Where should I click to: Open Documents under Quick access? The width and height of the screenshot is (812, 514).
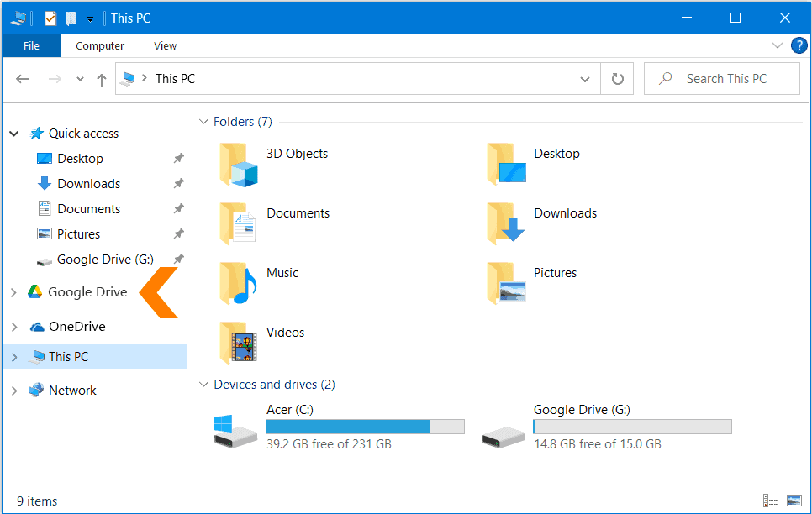tap(88, 209)
